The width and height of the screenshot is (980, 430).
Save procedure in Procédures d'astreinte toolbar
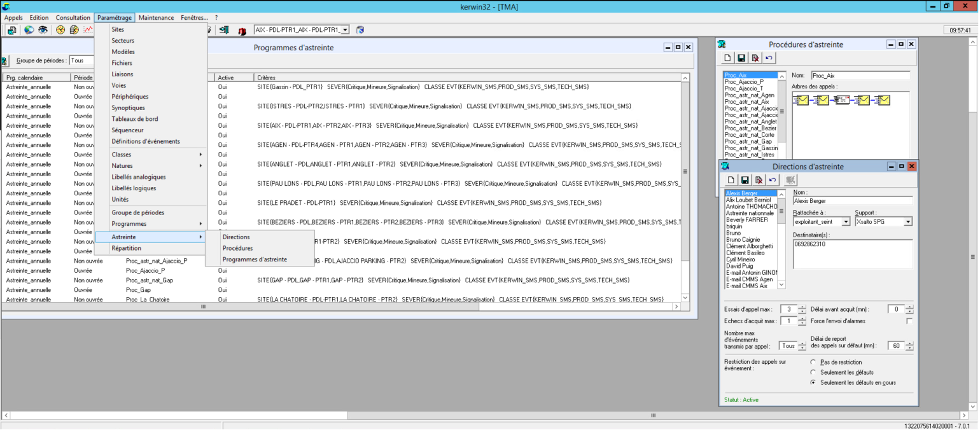click(741, 58)
